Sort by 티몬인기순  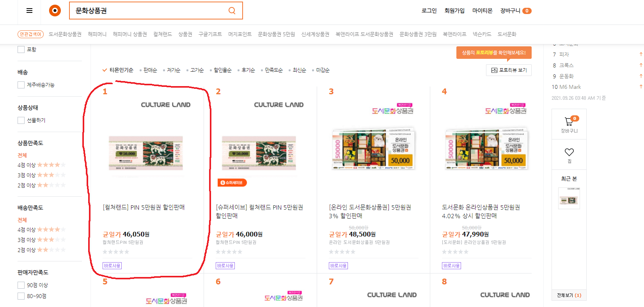[121, 70]
